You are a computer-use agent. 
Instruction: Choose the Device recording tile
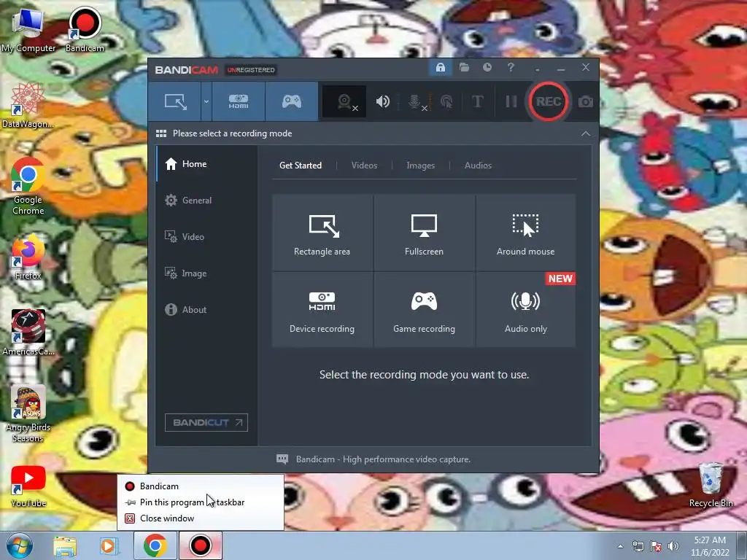click(322, 309)
